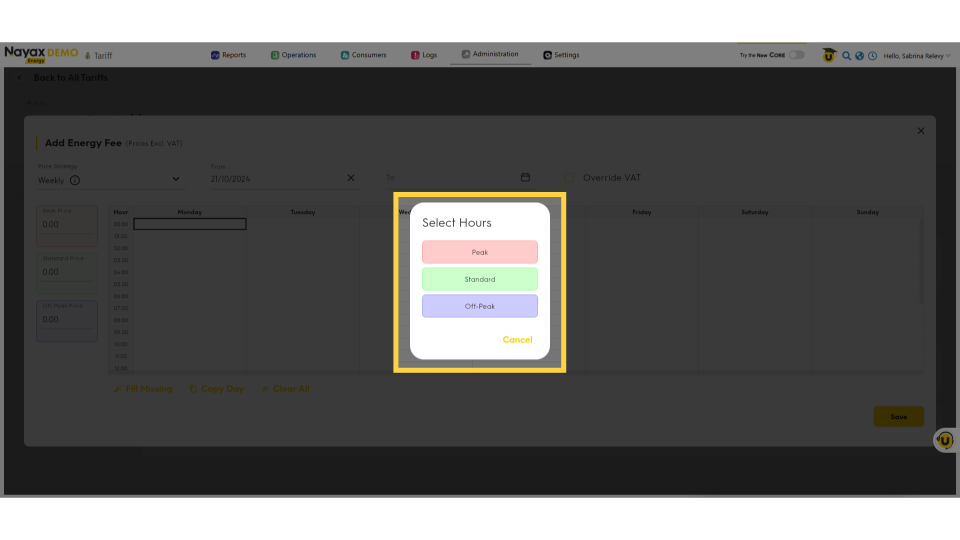Open the graduation cap academy icon
This screenshot has height=540, width=960.
pyautogui.click(x=829, y=55)
